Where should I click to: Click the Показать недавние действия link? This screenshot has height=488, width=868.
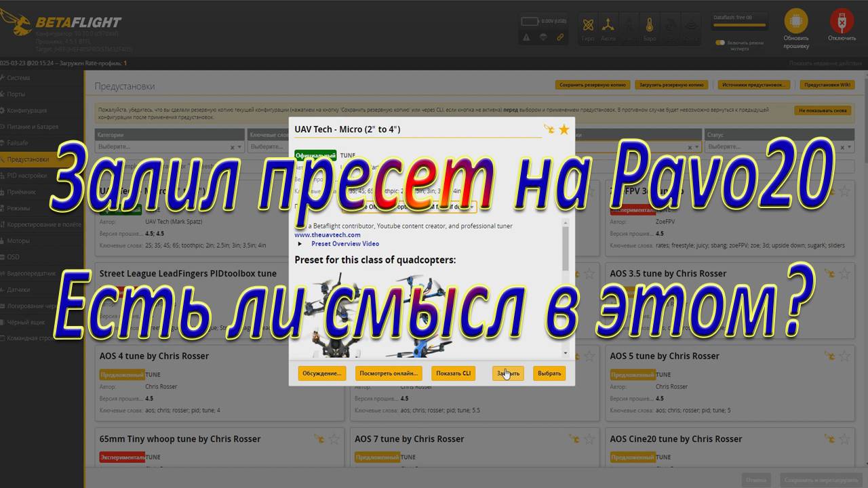coord(826,63)
